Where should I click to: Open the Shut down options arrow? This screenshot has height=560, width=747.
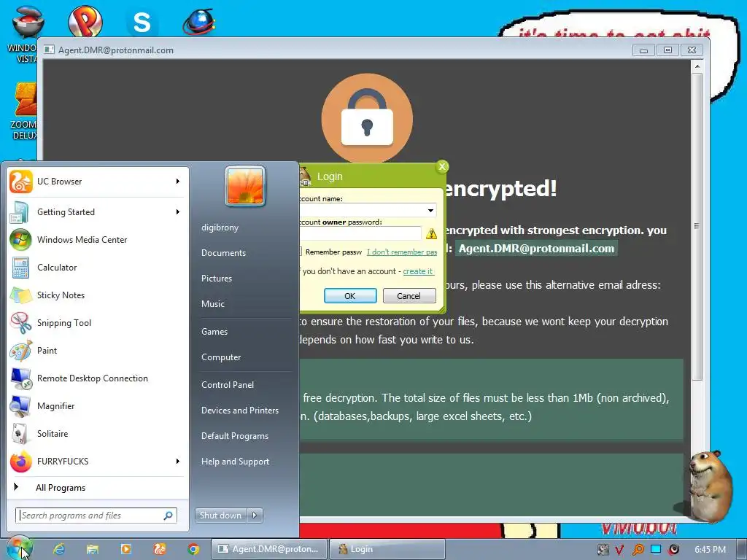[x=255, y=516]
